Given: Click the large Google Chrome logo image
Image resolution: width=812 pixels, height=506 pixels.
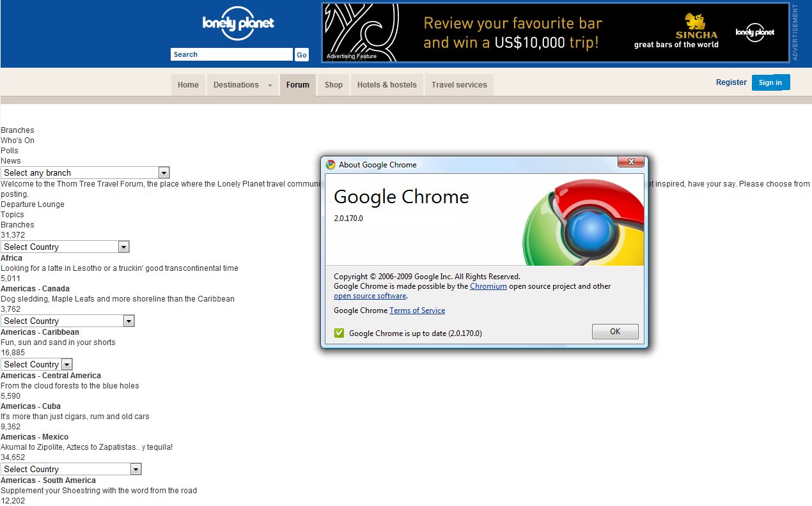Looking at the screenshot, I should (x=583, y=222).
